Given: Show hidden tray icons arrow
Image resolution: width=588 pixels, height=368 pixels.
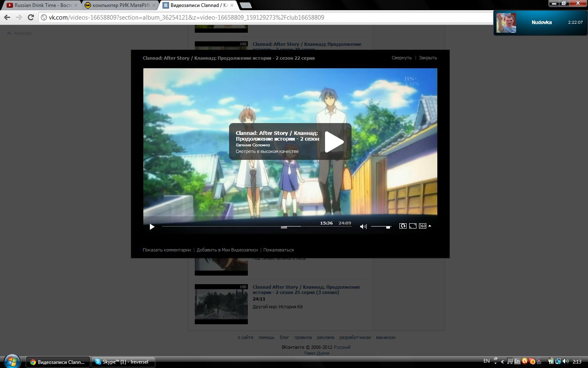Looking at the screenshot, I should pyautogui.click(x=502, y=361).
